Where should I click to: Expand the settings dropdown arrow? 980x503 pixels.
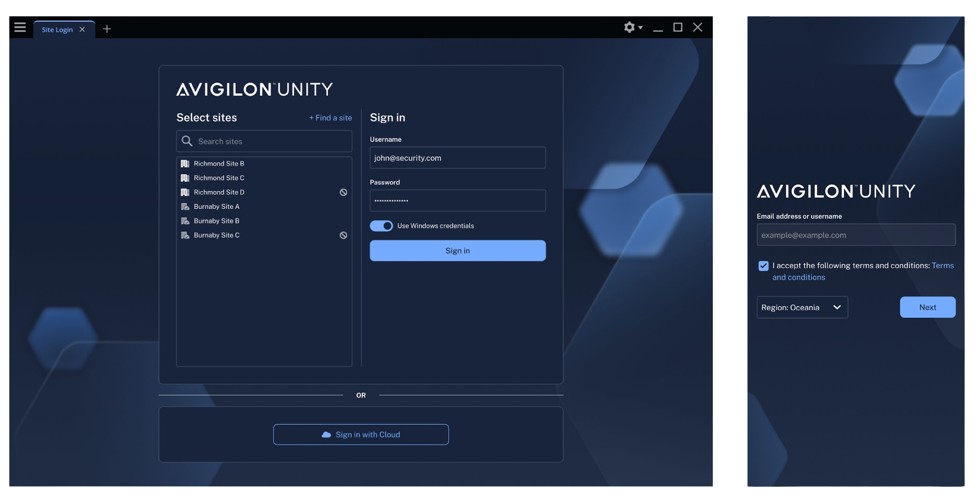(640, 28)
